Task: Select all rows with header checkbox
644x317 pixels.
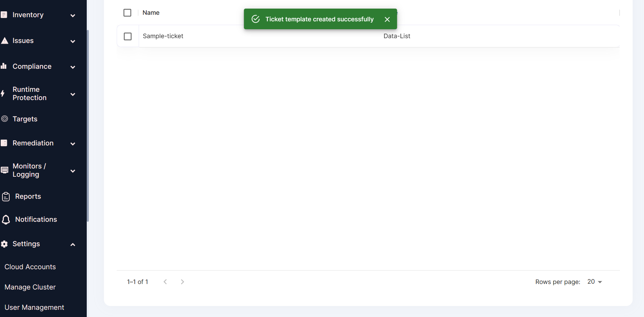Action: click(127, 13)
